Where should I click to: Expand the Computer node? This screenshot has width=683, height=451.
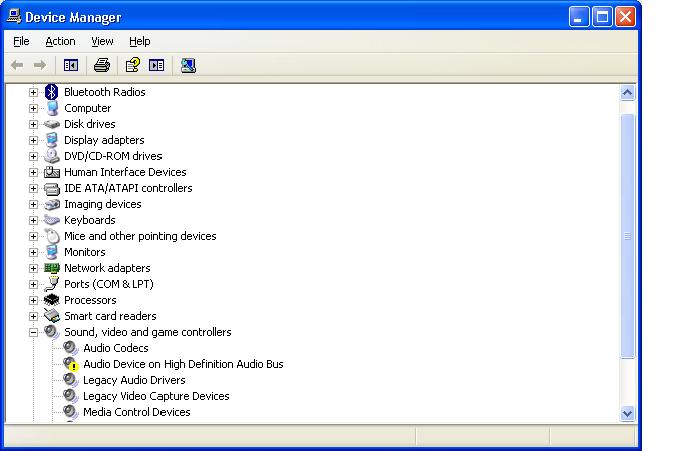pos(33,109)
